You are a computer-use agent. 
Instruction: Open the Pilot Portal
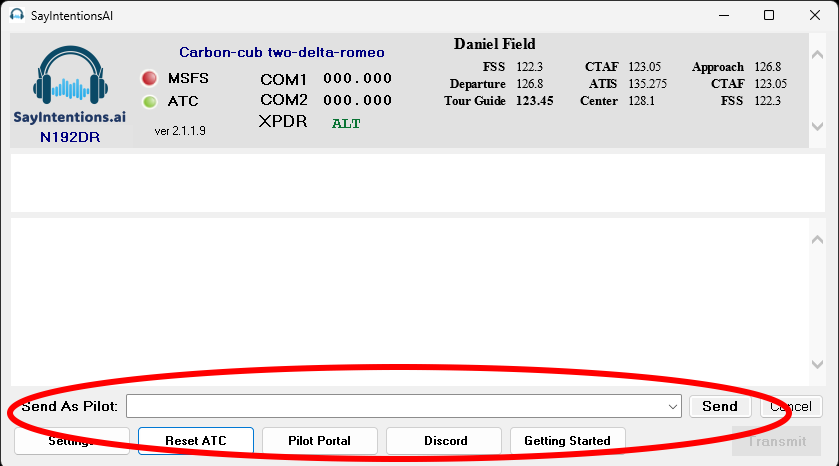319,441
